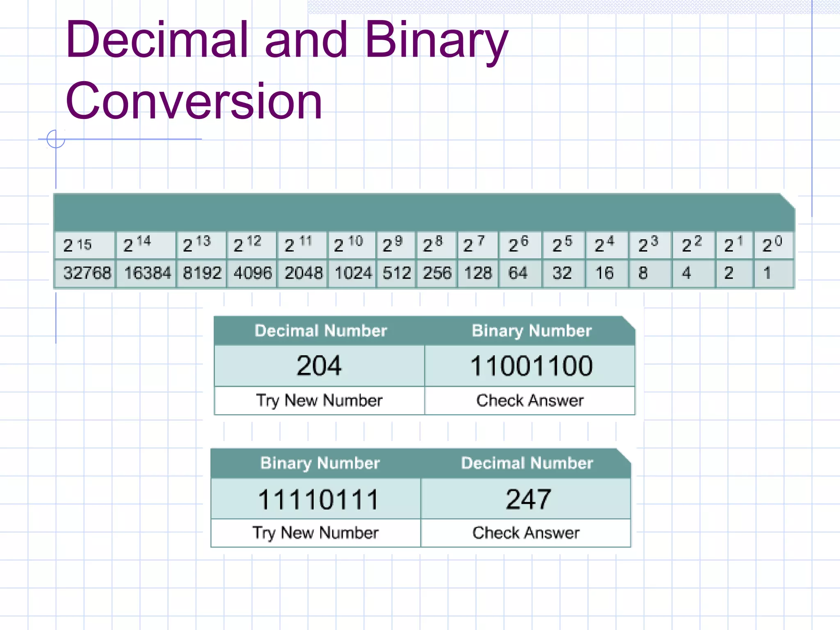Click Try New Number under binary 11110111
Image resolution: width=840 pixels, height=630 pixels.
315,533
